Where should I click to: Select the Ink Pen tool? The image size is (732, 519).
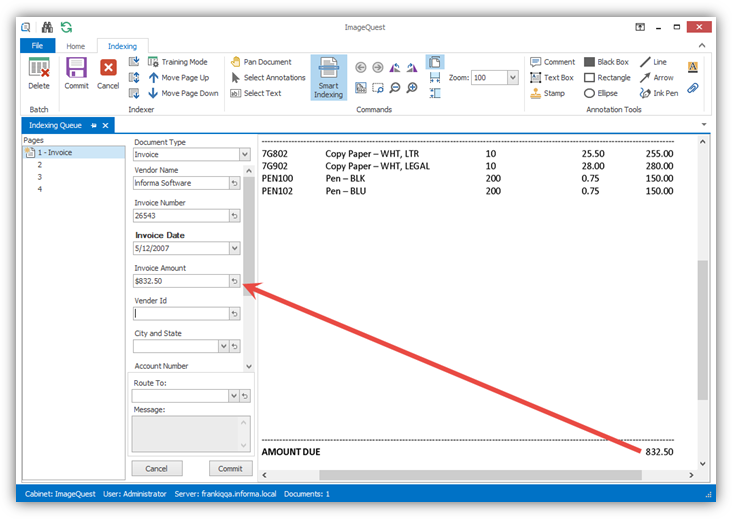[659, 93]
